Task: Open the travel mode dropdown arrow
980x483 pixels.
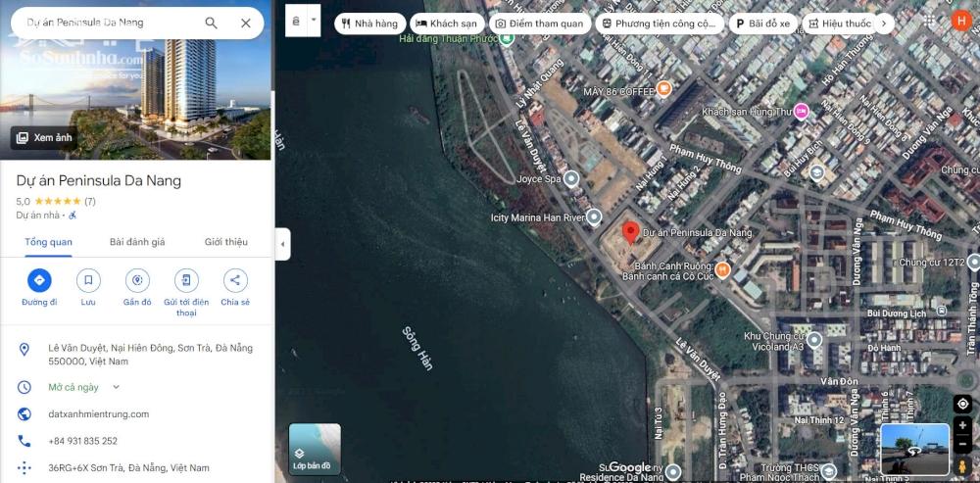Action: 314,21
